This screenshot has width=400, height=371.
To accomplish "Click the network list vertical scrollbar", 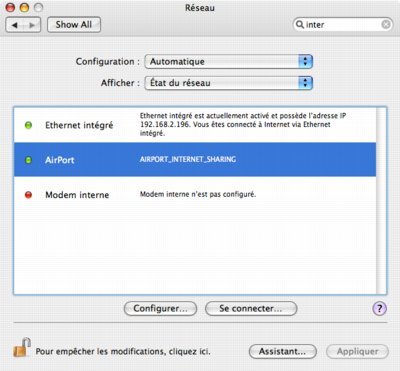I will 381,201.
